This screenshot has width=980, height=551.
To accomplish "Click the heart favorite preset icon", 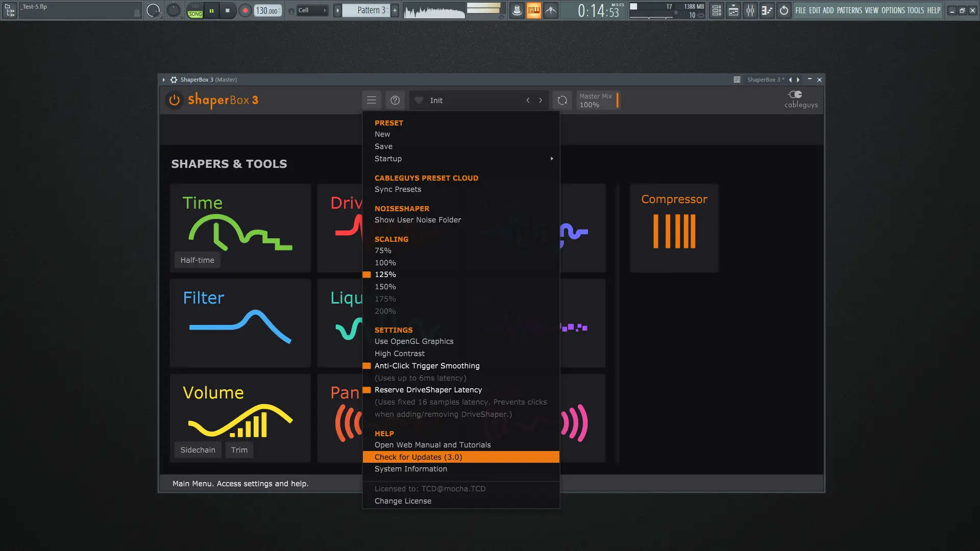I will click(x=419, y=101).
